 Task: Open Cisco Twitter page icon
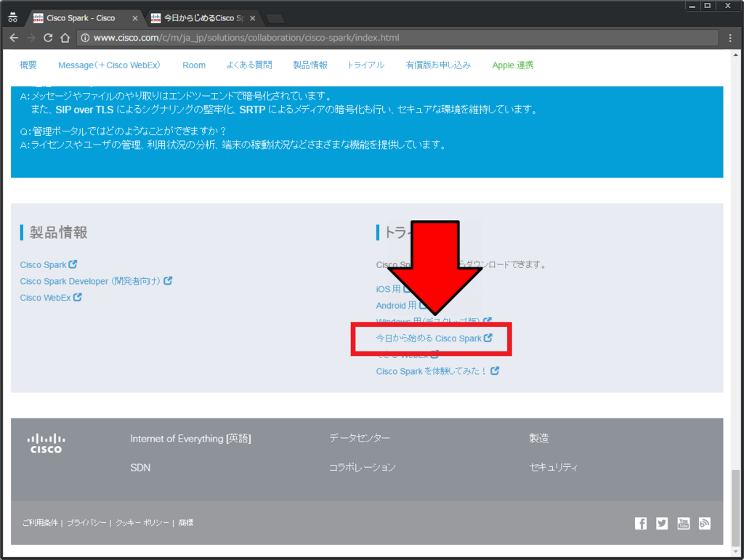click(662, 524)
